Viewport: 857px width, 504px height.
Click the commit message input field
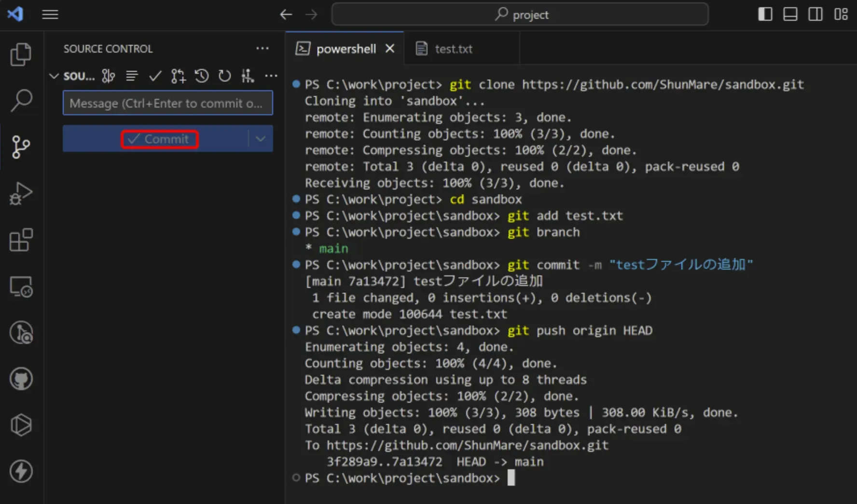pyautogui.click(x=167, y=103)
